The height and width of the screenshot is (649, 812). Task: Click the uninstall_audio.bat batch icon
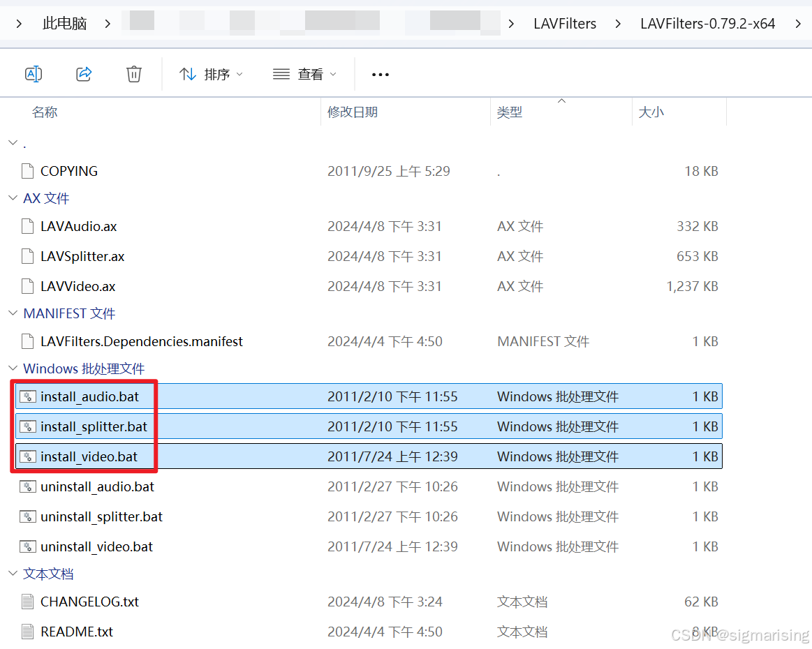point(27,486)
